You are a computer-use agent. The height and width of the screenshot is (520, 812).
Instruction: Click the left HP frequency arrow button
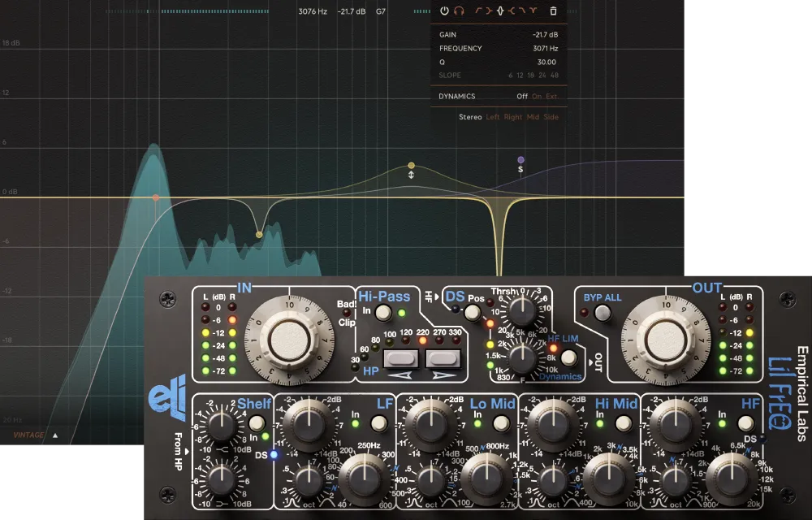(401, 358)
